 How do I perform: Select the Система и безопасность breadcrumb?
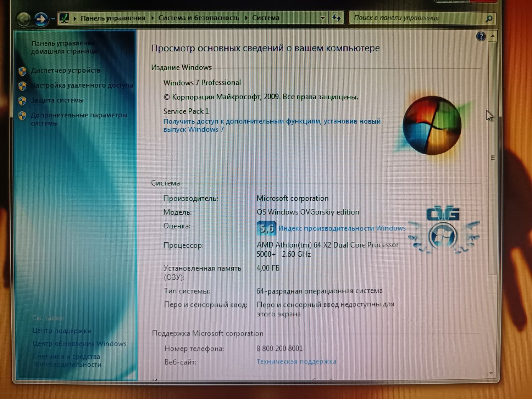pyautogui.click(x=199, y=18)
